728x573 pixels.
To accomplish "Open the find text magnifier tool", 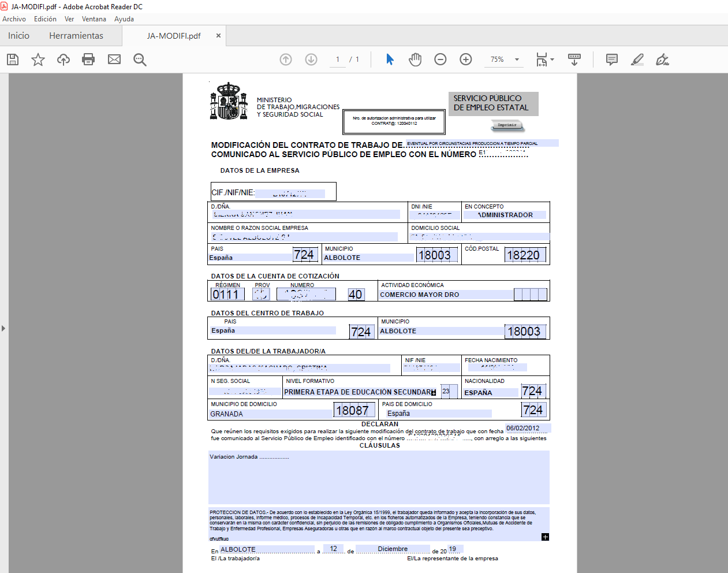I will (140, 59).
